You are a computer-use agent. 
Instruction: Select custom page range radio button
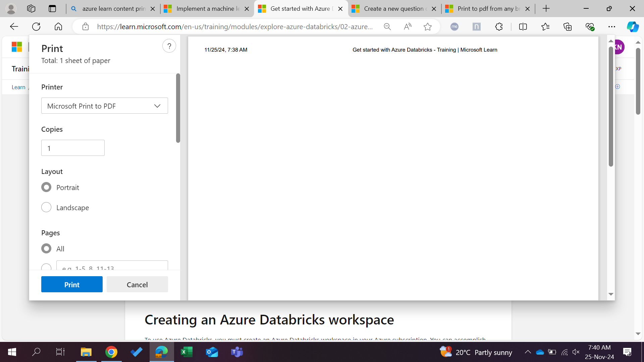coord(46,267)
